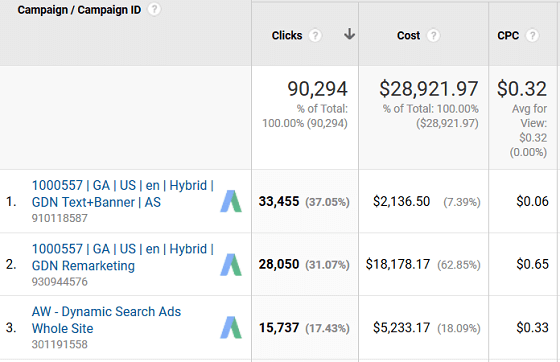Sort table by Cost column header
This screenshot has width=560, height=362.
[408, 35]
